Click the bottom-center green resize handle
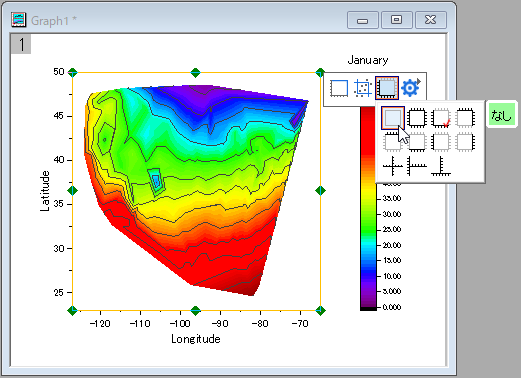The height and width of the screenshot is (378, 521). click(x=196, y=311)
